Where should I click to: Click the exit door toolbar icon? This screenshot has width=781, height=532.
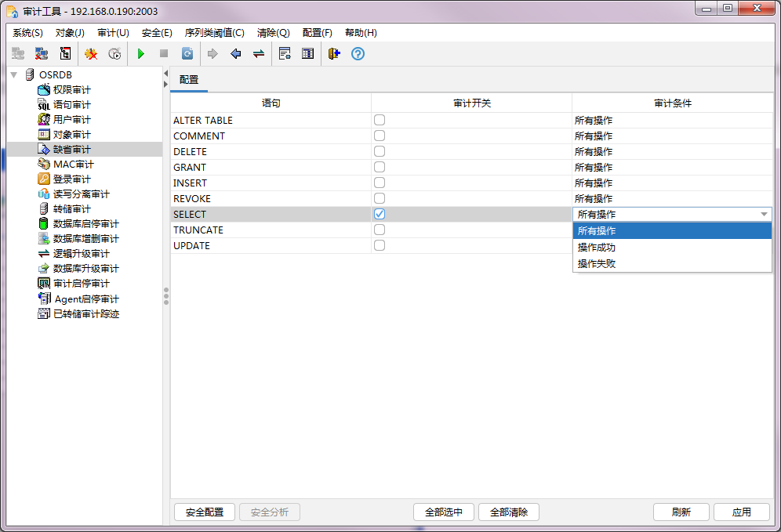[x=334, y=54]
